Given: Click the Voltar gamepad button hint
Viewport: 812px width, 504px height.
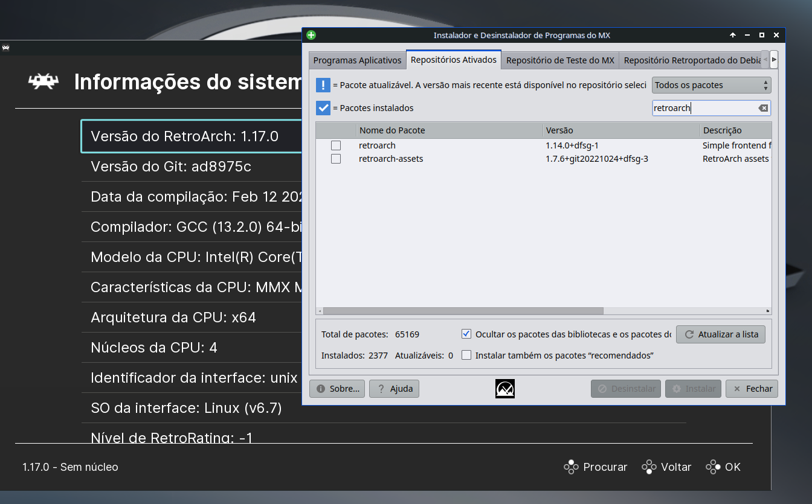Looking at the screenshot, I should tap(666, 467).
